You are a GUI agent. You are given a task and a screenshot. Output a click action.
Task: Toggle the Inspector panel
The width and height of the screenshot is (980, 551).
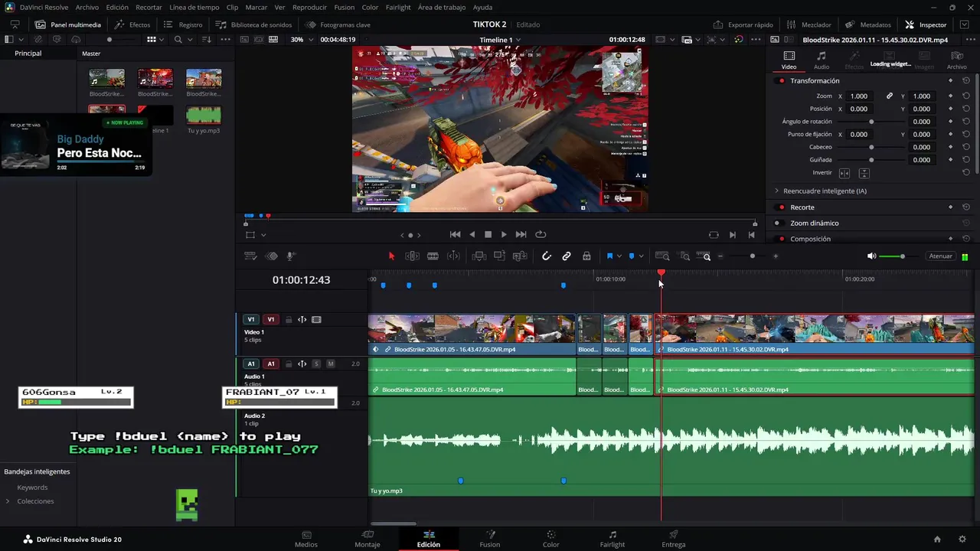point(926,24)
